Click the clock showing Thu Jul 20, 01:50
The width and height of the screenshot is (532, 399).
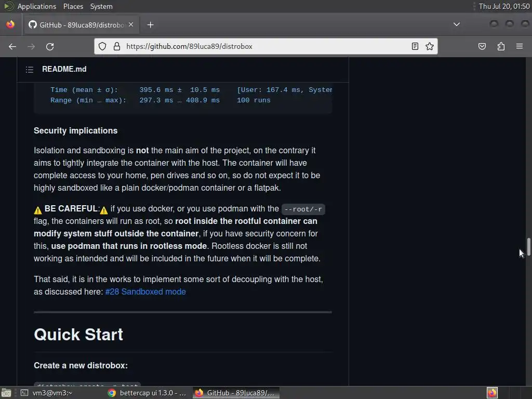(504, 6)
